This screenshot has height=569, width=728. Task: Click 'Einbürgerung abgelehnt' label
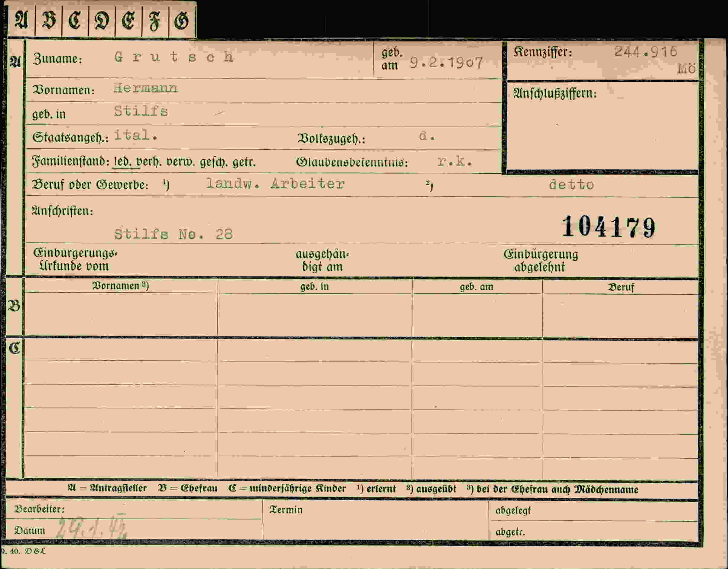click(x=540, y=260)
